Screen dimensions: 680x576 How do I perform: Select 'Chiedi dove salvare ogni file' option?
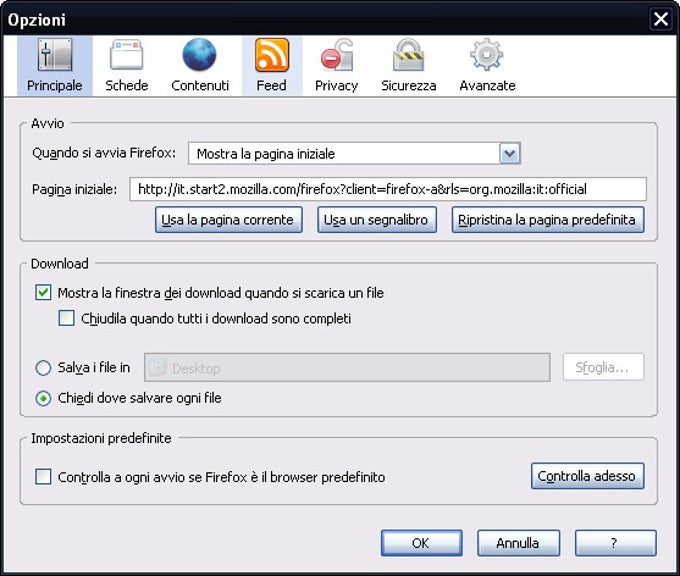point(43,398)
